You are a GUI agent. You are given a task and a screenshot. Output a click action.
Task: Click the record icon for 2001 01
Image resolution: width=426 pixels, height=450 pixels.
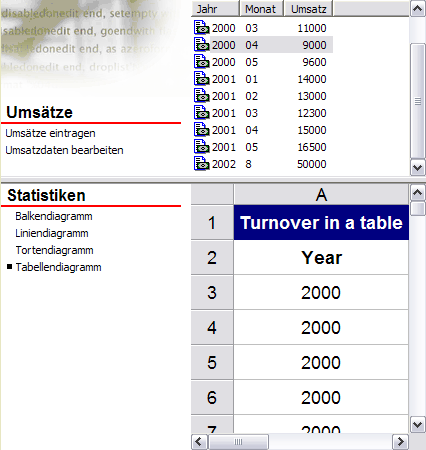point(202,79)
